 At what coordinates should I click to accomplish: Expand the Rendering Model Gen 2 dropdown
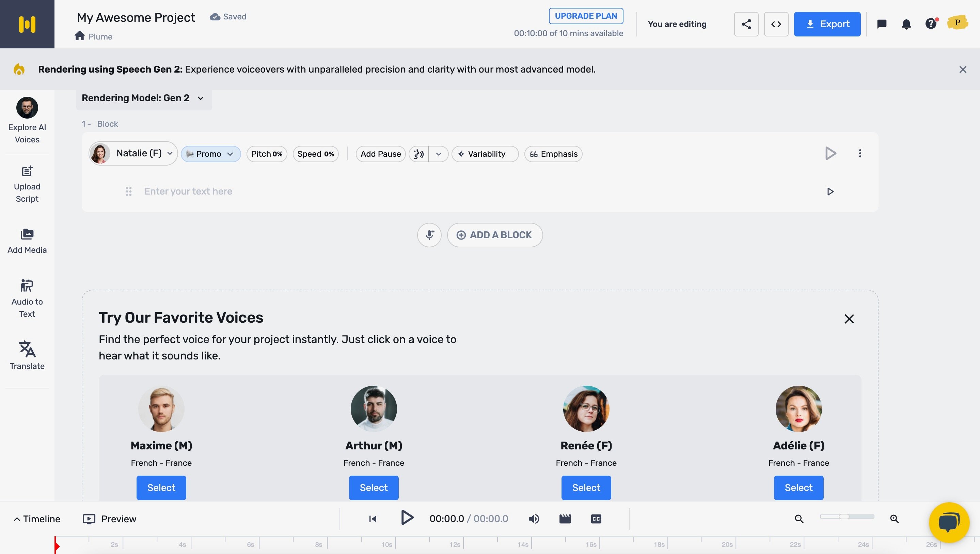(144, 98)
